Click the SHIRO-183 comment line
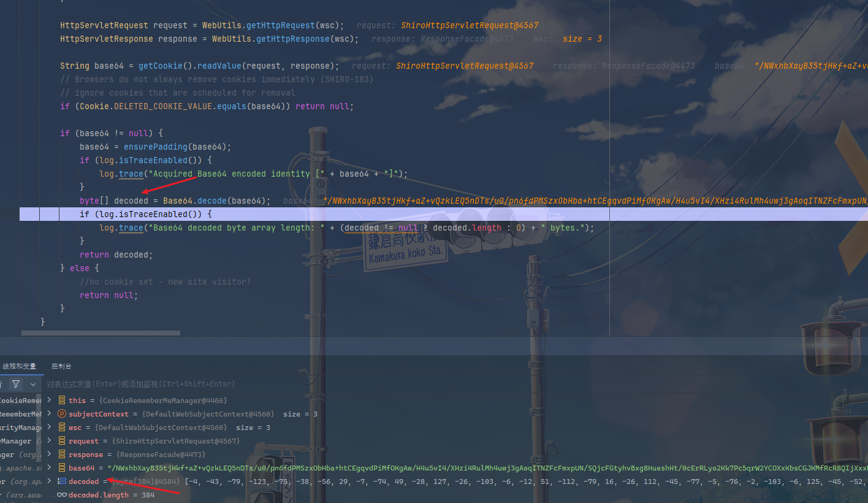The image size is (868, 503). coord(216,79)
